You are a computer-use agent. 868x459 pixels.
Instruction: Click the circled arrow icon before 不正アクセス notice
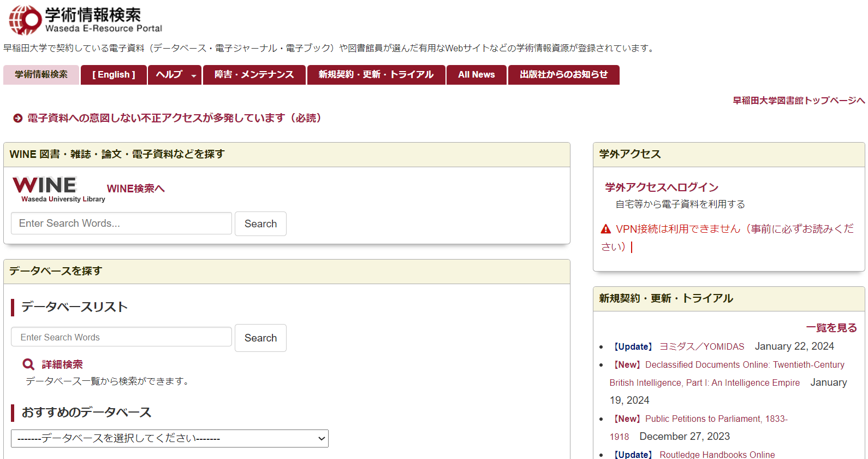[18, 118]
